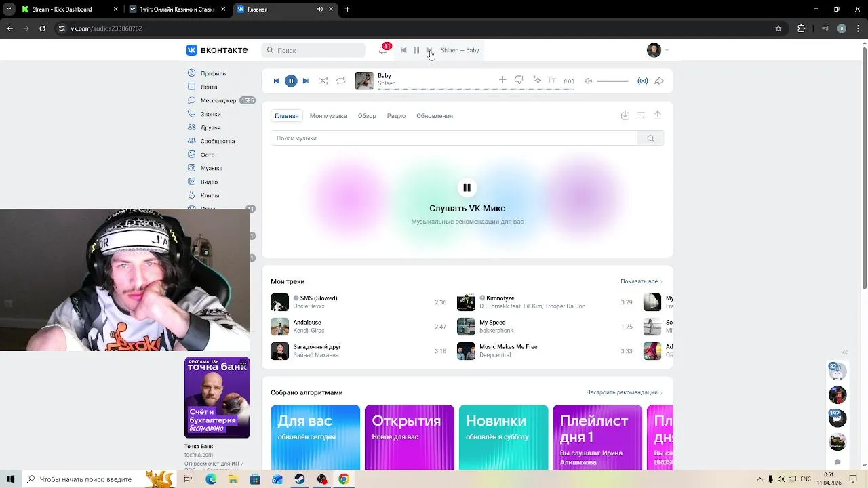Pause the playing track Baby
The width and height of the screenshot is (868, 488).
coord(291,81)
